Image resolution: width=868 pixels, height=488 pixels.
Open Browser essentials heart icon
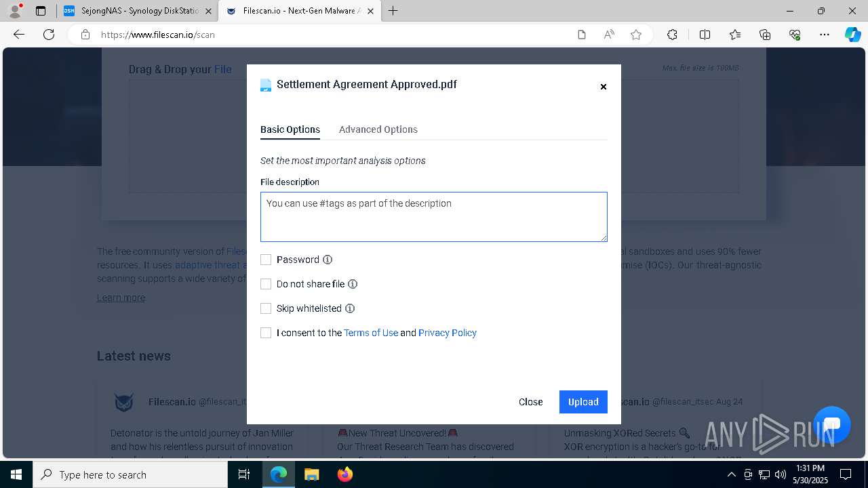pyautogui.click(x=795, y=35)
